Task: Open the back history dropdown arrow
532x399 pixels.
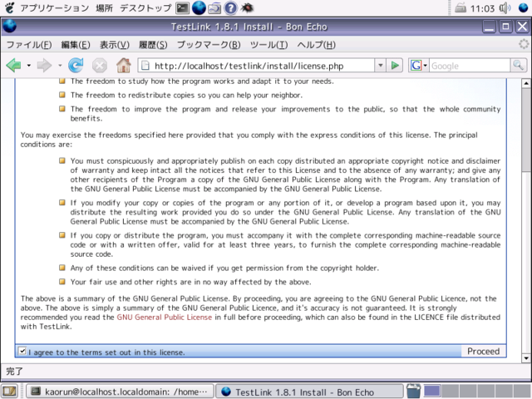Action: 29,66
